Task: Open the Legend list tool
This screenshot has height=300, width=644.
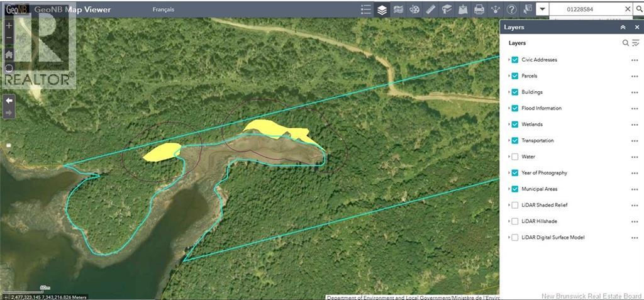Action: click(x=365, y=9)
